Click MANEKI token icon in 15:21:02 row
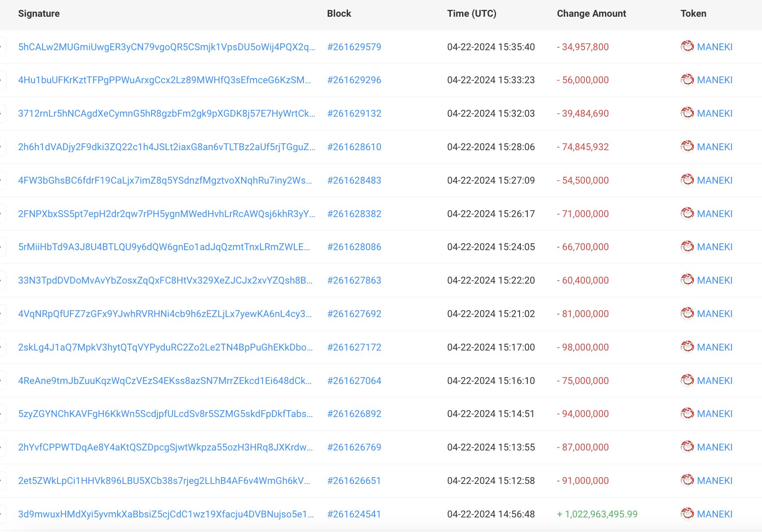Image resolution: width=762 pixels, height=532 pixels. click(x=687, y=313)
